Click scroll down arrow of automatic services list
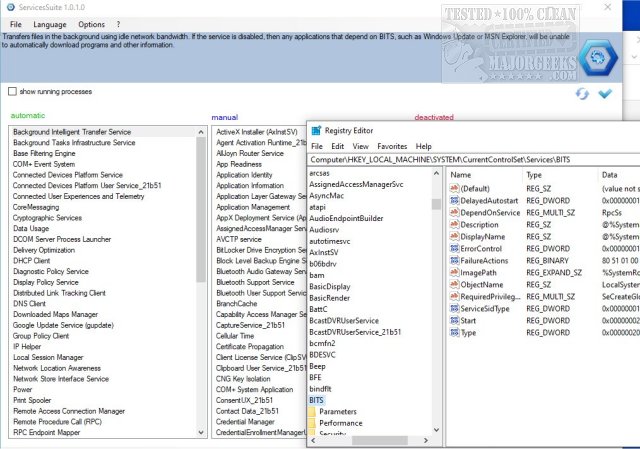Image resolution: width=640 pixels, height=449 pixels. click(201, 432)
